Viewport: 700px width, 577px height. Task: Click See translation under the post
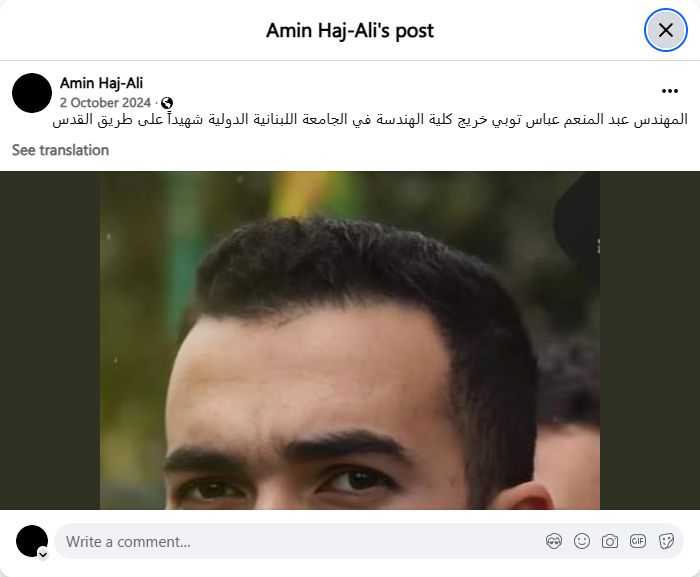(60, 150)
